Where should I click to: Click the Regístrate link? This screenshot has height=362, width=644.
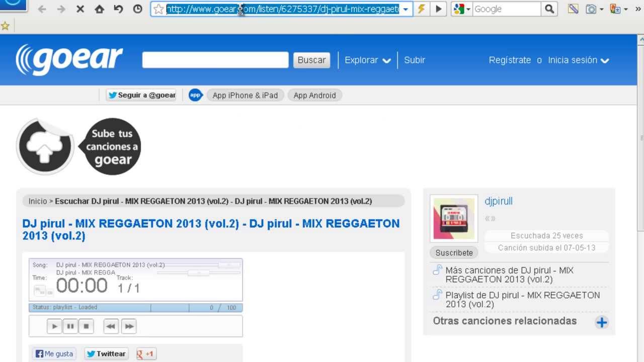coord(510,60)
